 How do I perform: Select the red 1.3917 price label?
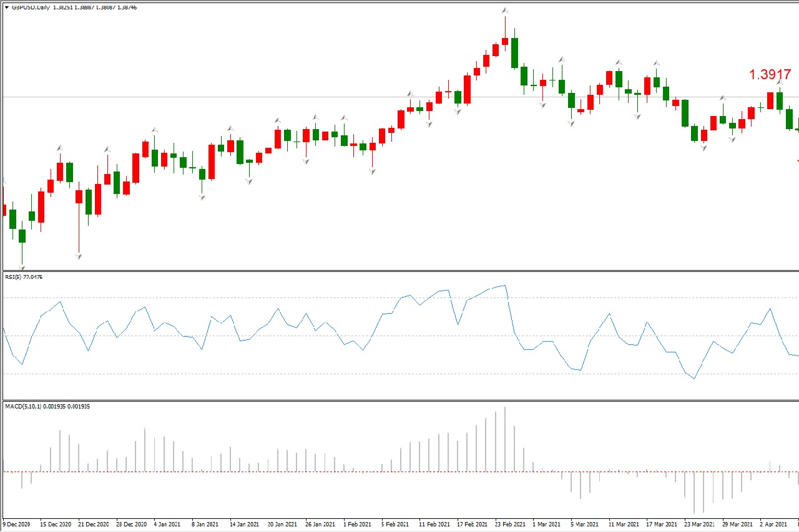[770, 75]
